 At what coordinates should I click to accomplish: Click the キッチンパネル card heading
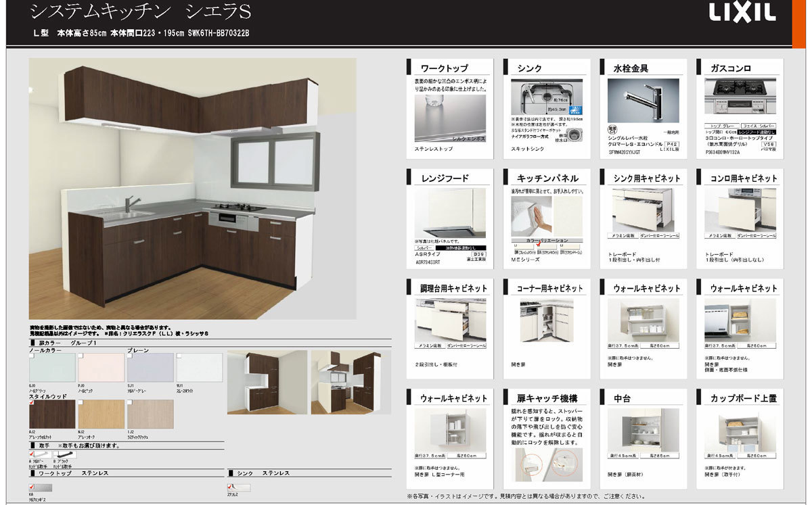547,178
